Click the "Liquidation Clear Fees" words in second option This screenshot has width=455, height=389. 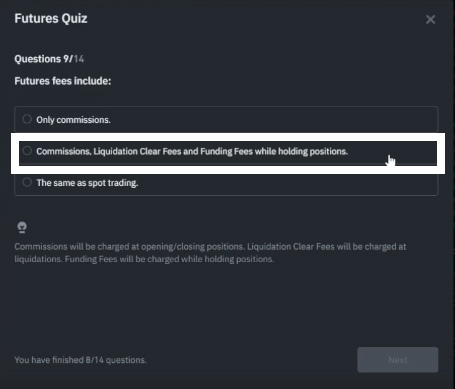(x=137, y=151)
